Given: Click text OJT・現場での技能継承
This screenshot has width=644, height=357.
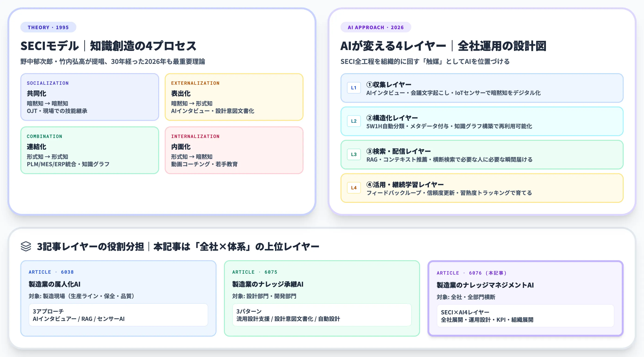Looking at the screenshot, I should click(57, 111).
